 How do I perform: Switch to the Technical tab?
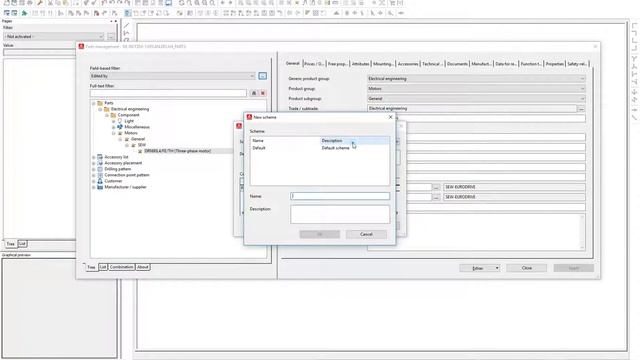coord(432,64)
